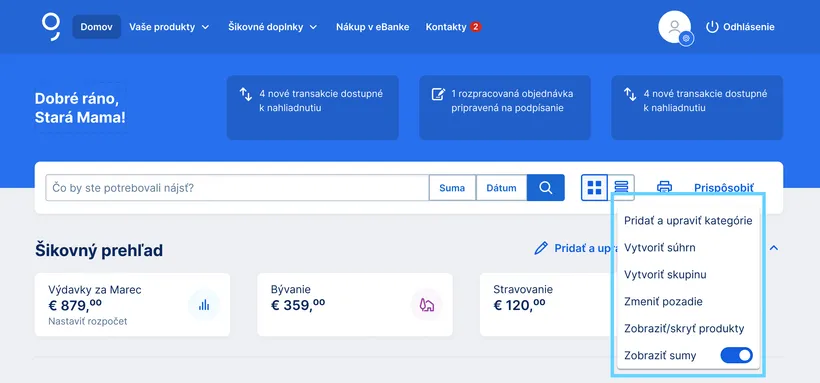Expand the Šikovné doplnky dropdown

pos(272,27)
